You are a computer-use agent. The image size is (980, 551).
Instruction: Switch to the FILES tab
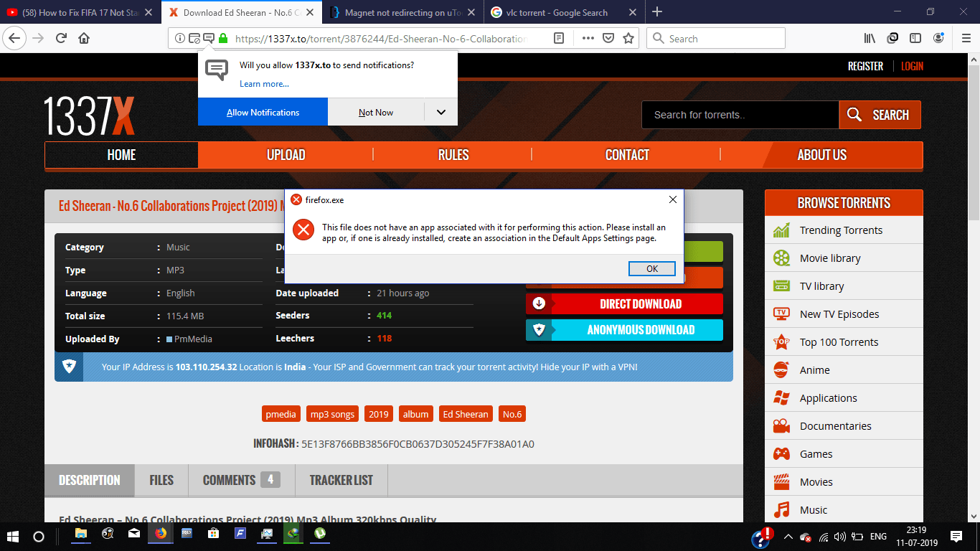[161, 480]
